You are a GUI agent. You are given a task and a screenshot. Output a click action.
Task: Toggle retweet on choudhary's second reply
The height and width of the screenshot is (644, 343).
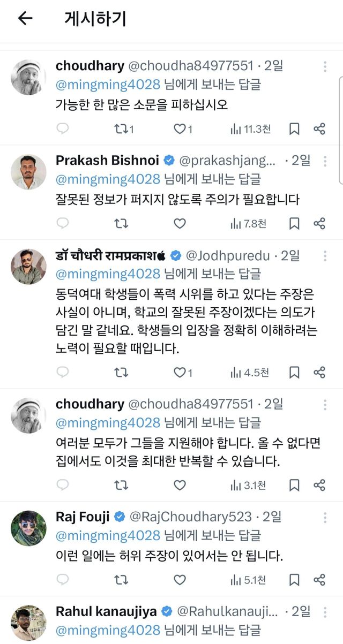pyautogui.click(x=122, y=484)
